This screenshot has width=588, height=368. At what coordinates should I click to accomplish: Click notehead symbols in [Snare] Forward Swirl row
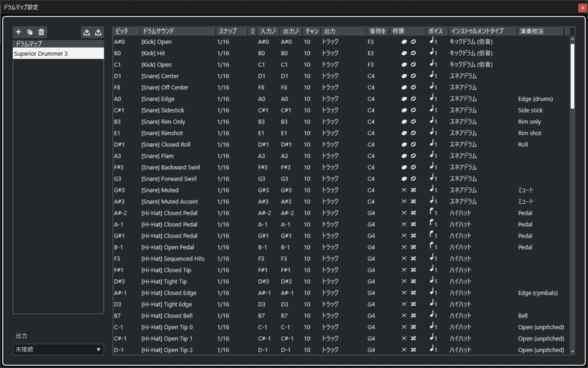tap(408, 179)
